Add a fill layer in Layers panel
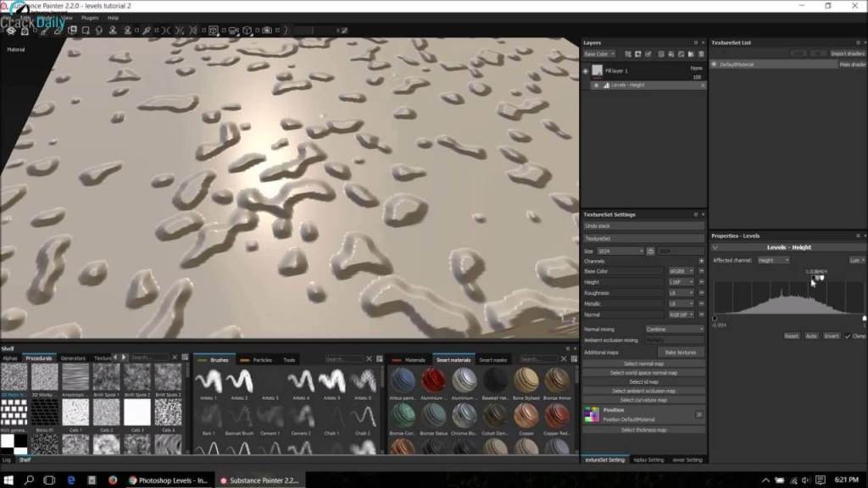This screenshot has width=868, height=488. point(671,53)
